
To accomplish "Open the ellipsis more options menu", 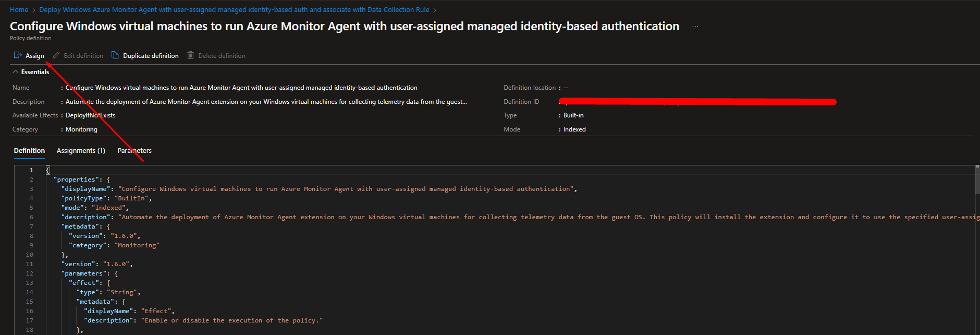I will (695, 27).
